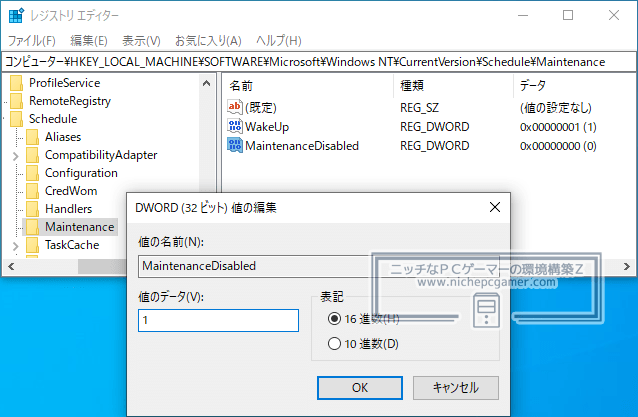Click the CredWom folder icon

pos(33,191)
